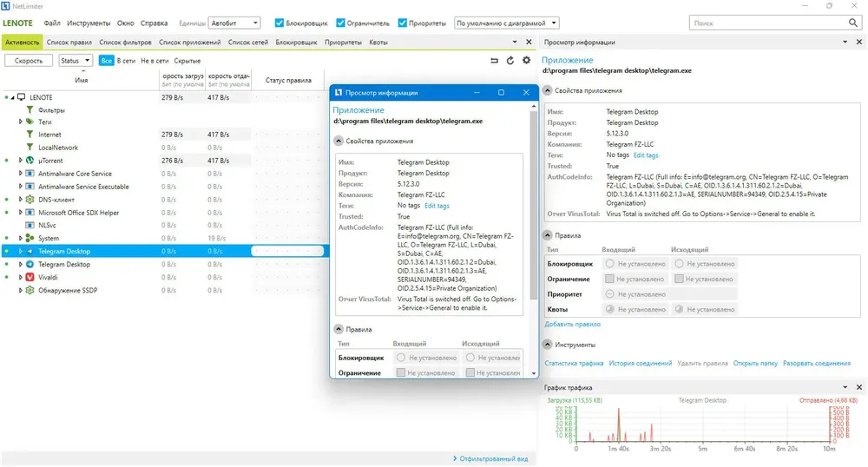Click the Vivaldi browser icon in list

point(30,277)
